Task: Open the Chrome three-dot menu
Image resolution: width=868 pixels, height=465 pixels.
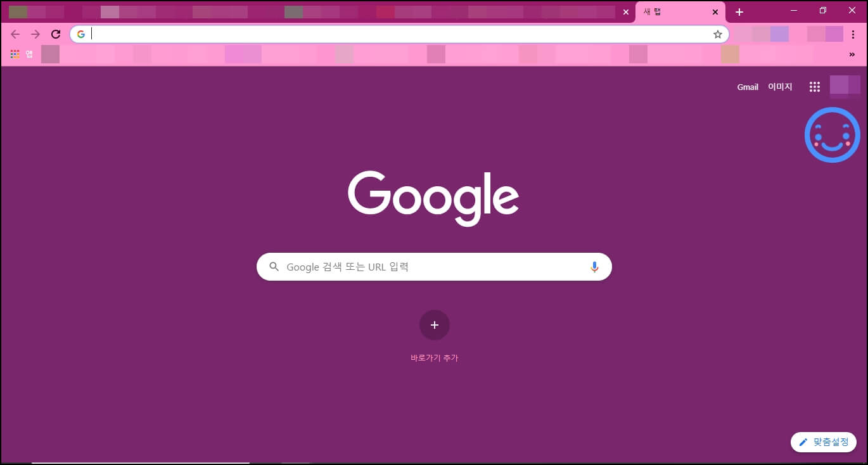Action: point(853,34)
